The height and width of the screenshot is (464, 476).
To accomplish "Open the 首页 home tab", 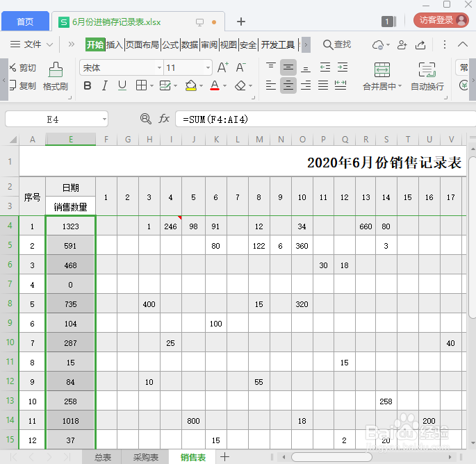I will 25,22.
